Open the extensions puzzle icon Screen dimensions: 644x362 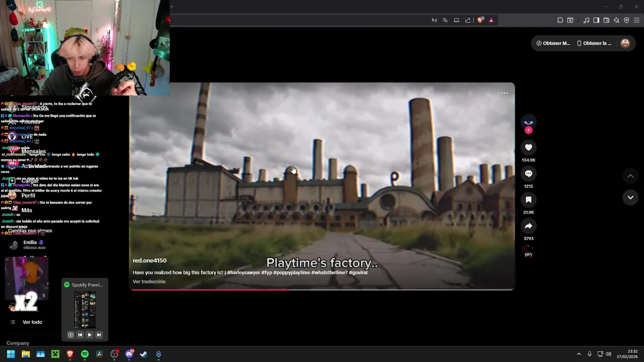point(560,20)
